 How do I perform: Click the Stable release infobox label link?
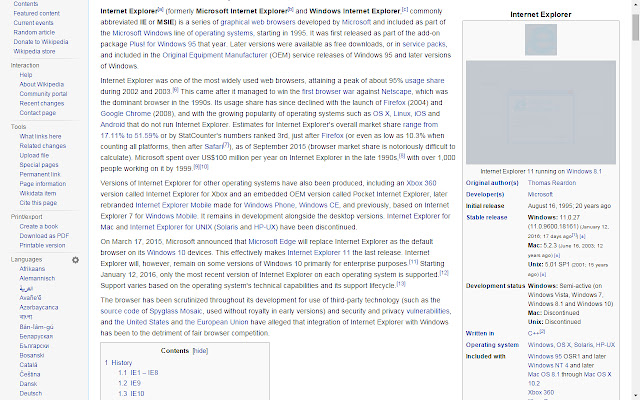coord(487,217)
